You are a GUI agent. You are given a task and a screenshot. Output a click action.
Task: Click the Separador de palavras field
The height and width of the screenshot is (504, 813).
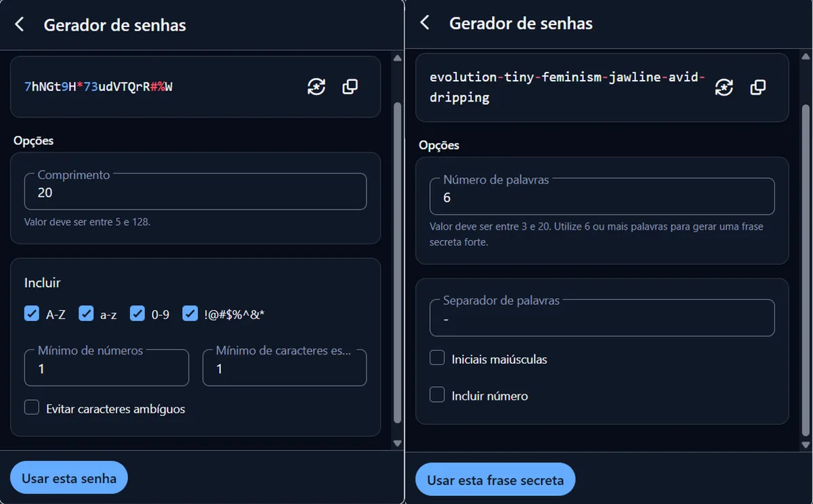click(x=602, y=318)
